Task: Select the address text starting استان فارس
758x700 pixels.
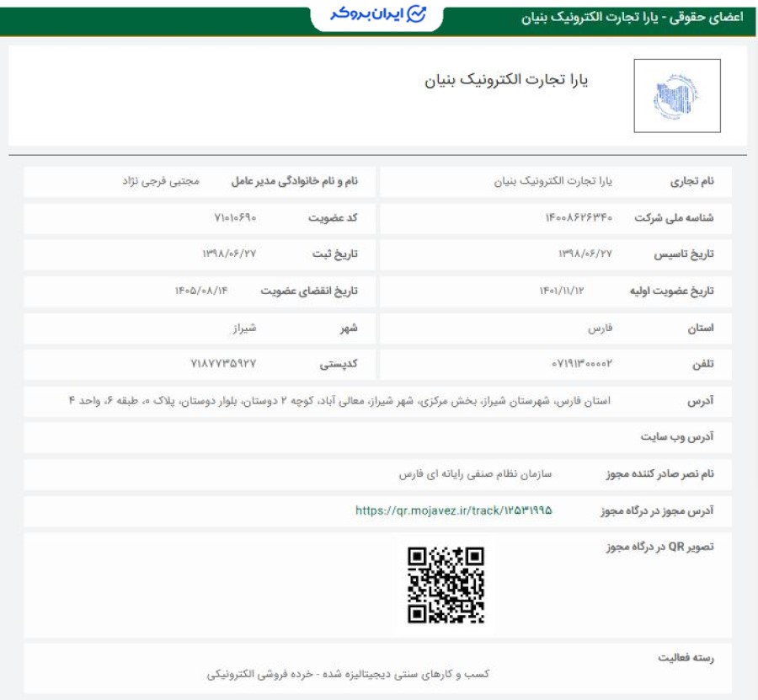Action: [340, 401]
